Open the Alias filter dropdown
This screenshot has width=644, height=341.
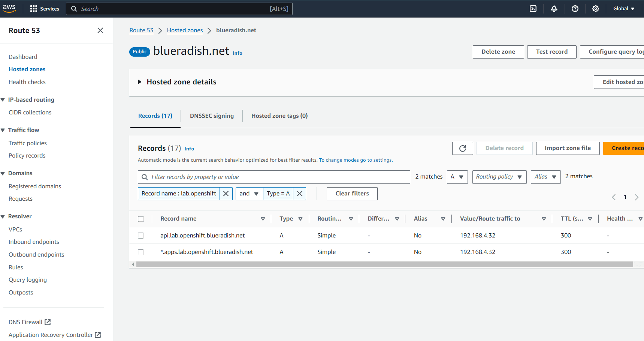(545, 177)
